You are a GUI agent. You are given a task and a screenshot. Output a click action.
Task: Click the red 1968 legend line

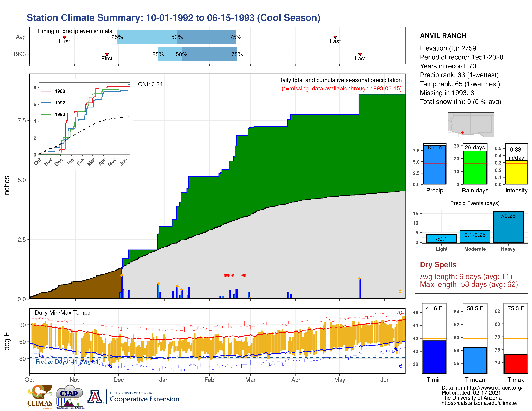[x=46, y=91]
